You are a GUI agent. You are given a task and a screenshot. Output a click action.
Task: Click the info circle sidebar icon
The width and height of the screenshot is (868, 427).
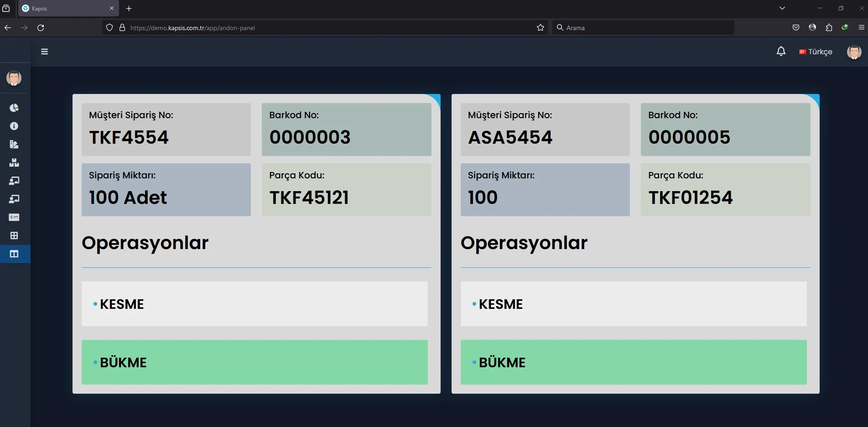tap(14, 126)
